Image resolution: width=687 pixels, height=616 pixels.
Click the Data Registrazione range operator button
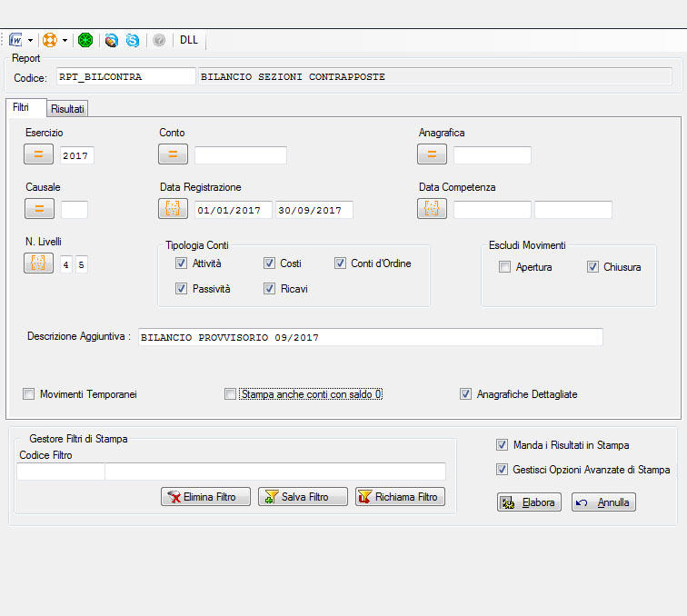coord(173,209)
